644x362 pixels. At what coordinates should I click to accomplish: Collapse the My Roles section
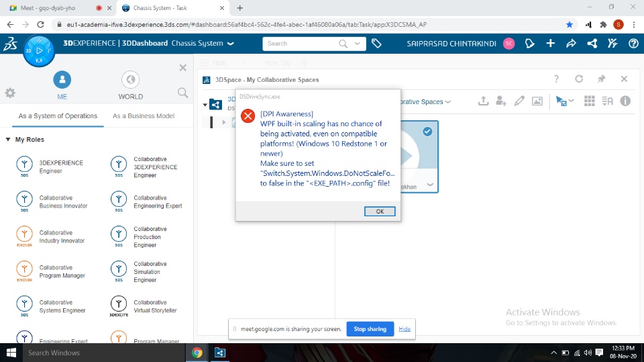point(8,140)
